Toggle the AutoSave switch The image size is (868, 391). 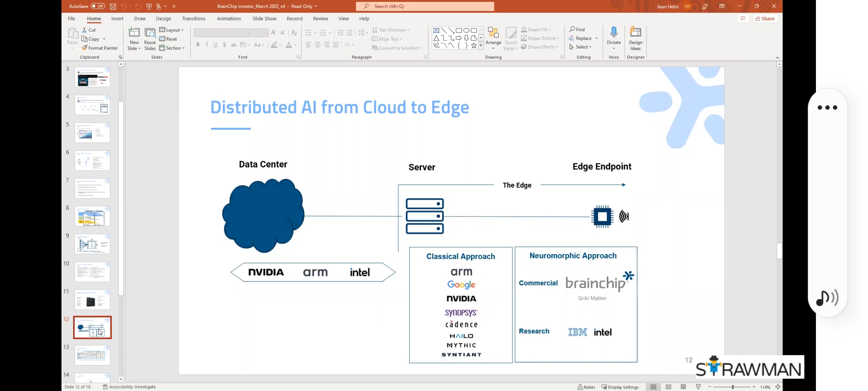point(98,6)
